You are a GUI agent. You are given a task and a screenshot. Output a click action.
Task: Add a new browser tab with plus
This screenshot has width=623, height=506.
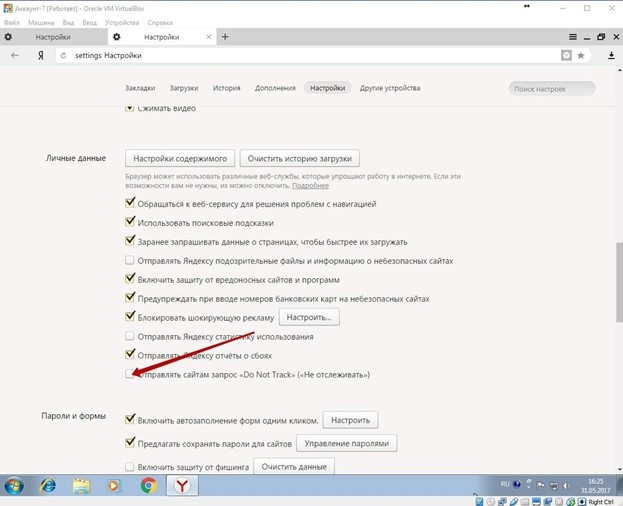tap(225, 37)
